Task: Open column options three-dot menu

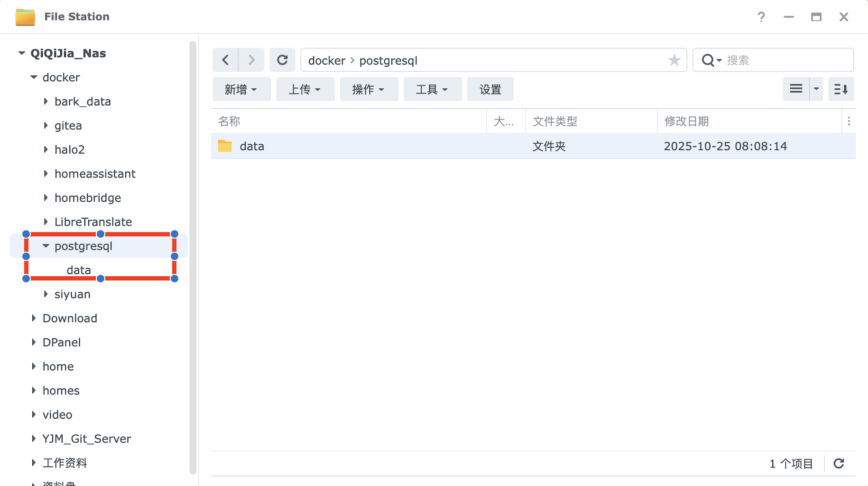Action: [x=849, y=121]
